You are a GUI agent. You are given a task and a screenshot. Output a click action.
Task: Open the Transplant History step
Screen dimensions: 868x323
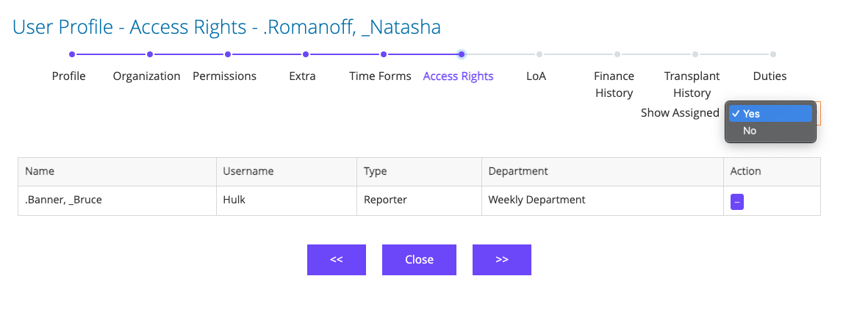(x=692, y=84)
